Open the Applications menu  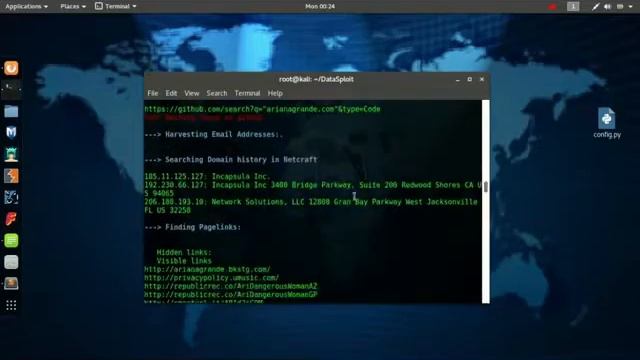point(27,7)
